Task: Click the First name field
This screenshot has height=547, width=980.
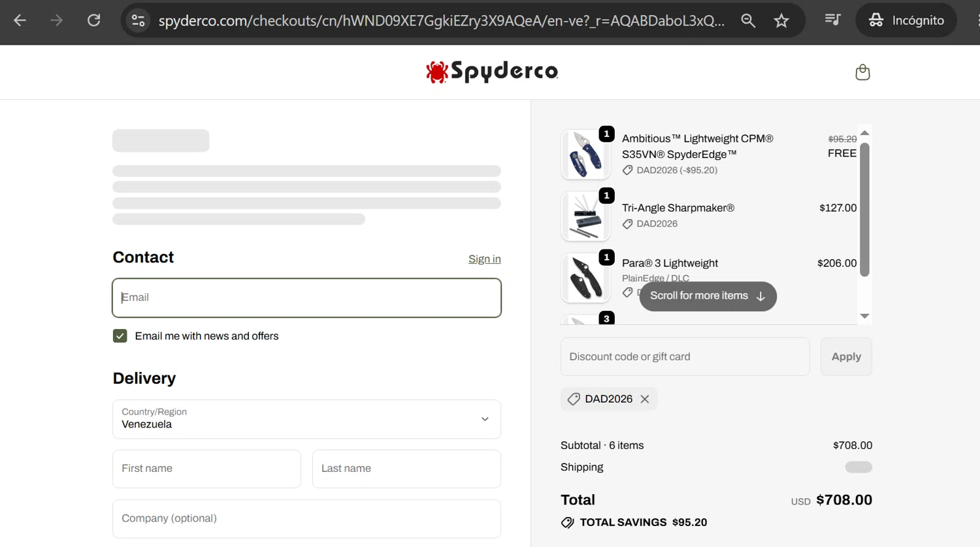Action: [x=206, y=469]
